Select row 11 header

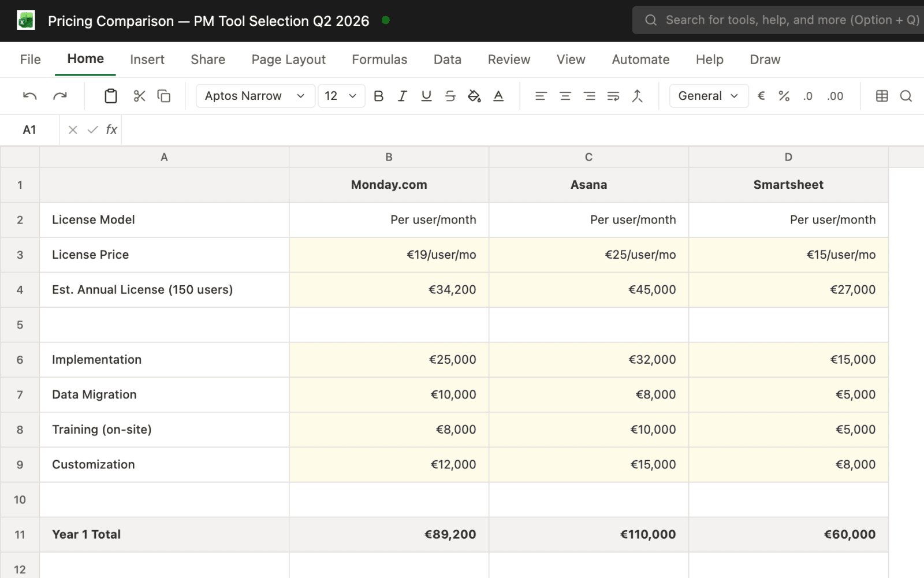coord(20,535)
